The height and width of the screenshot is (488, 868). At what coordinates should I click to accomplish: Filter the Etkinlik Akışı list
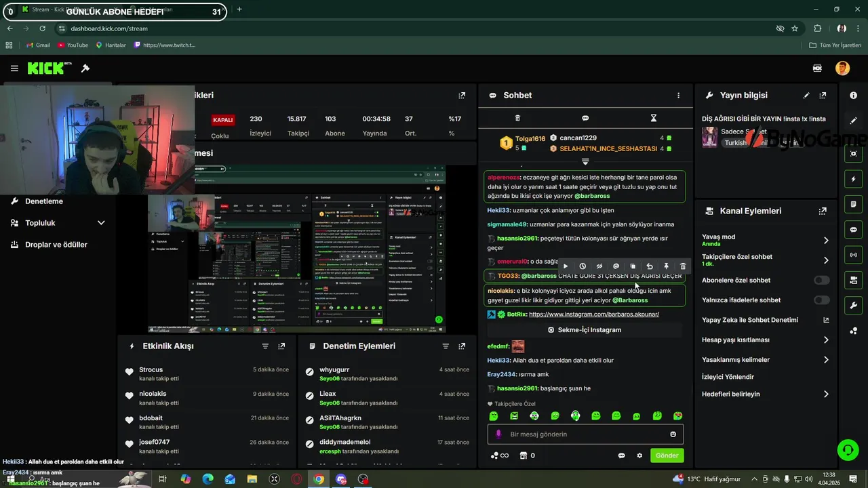[265, 346]
